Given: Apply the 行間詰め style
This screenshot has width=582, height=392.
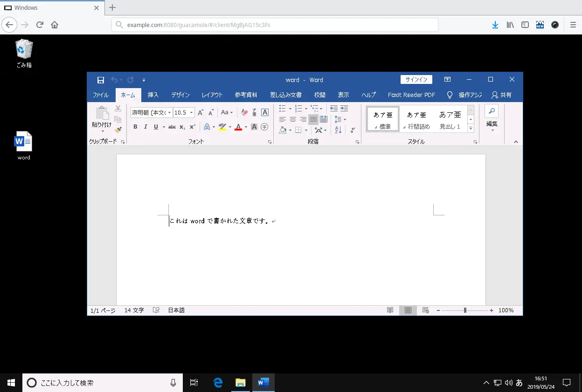Looking at the screenshot, I should (x=416, y=119).
